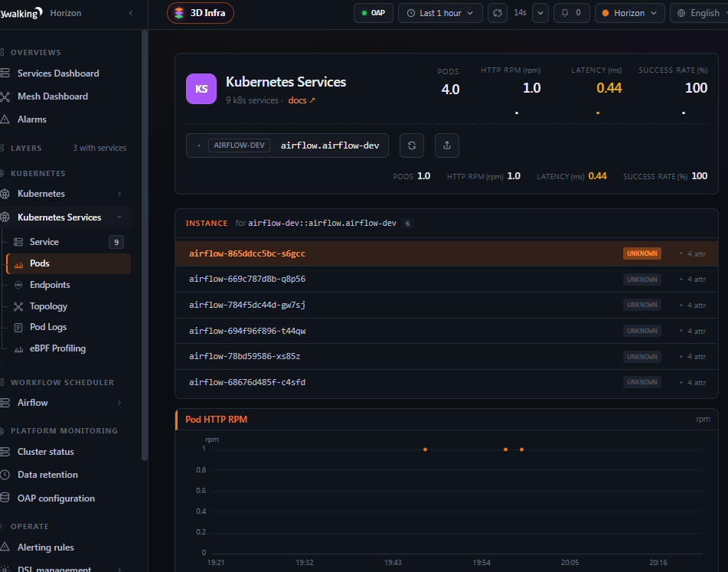The width and height of the screenshot is (728, 572).
Task: Click the Pod HTTP RPM chart title
Action: click(217, 420)
